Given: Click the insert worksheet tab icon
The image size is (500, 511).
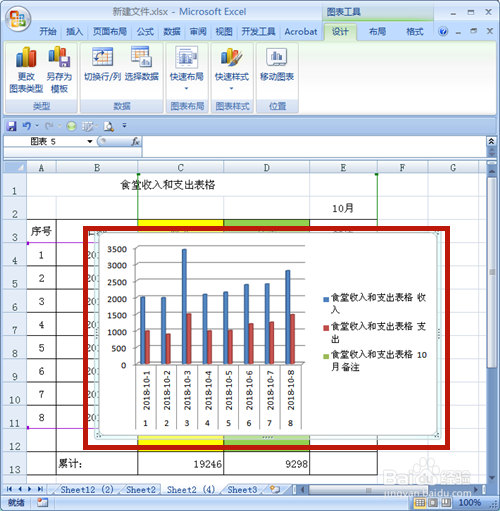Looking at the screenshot, I should pyautogui.click(x=275, y=490).
